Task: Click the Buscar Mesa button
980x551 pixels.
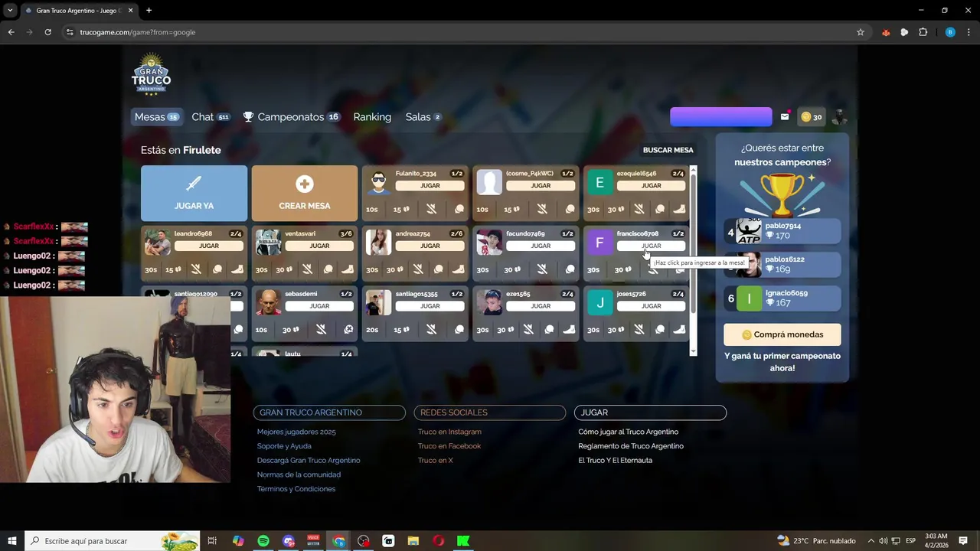Action: [x=668, y=150]
